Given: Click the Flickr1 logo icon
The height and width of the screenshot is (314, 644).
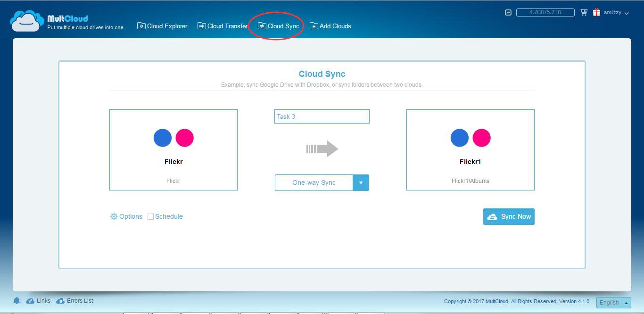Looking at the screenshot, I should pos(471,138).
